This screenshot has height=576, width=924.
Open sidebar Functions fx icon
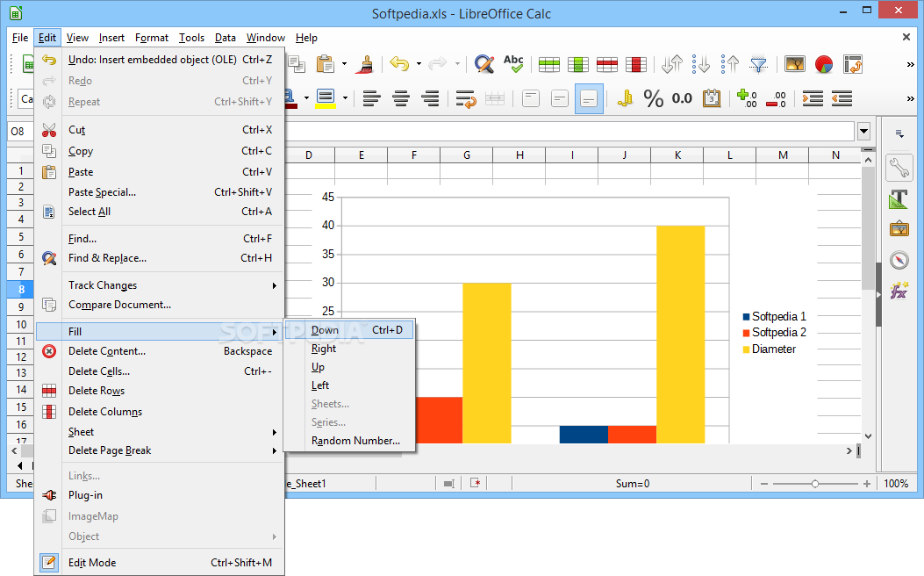coord(899,290)
